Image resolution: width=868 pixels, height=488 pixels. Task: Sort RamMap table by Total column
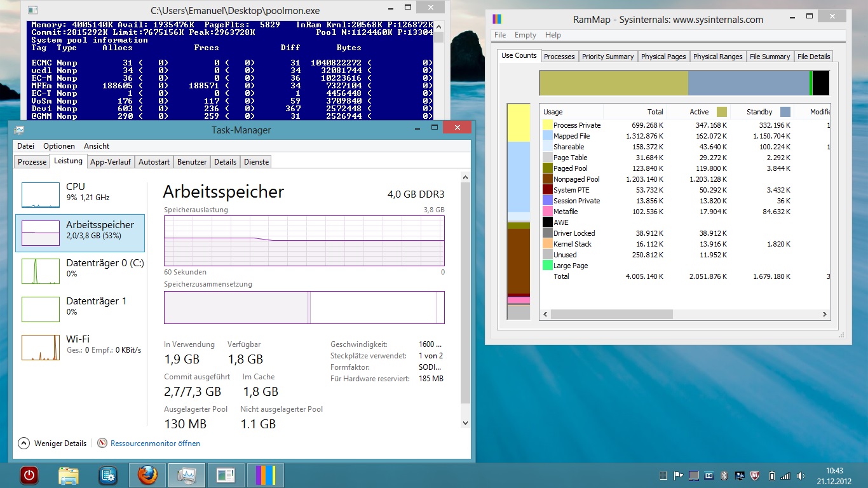point(634,112)
